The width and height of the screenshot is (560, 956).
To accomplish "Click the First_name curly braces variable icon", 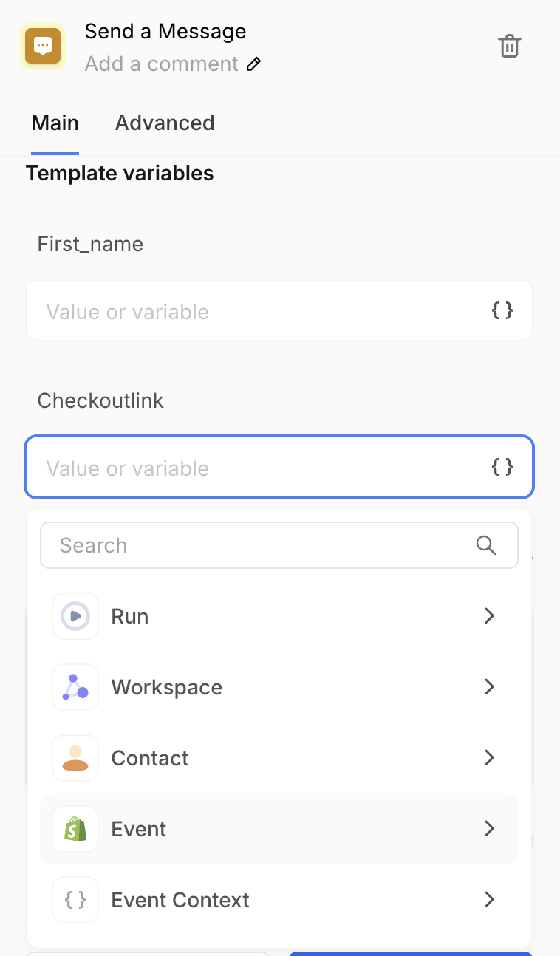I will 502,310.
